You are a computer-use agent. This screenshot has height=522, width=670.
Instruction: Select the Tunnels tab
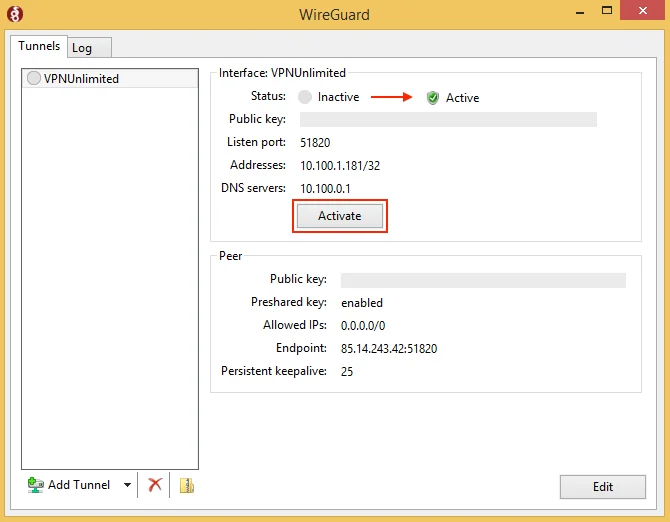(39, 46)
